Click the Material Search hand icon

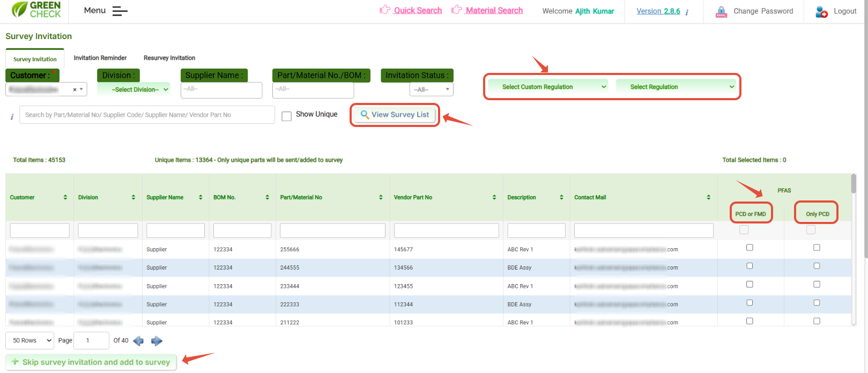pos(456,10)
